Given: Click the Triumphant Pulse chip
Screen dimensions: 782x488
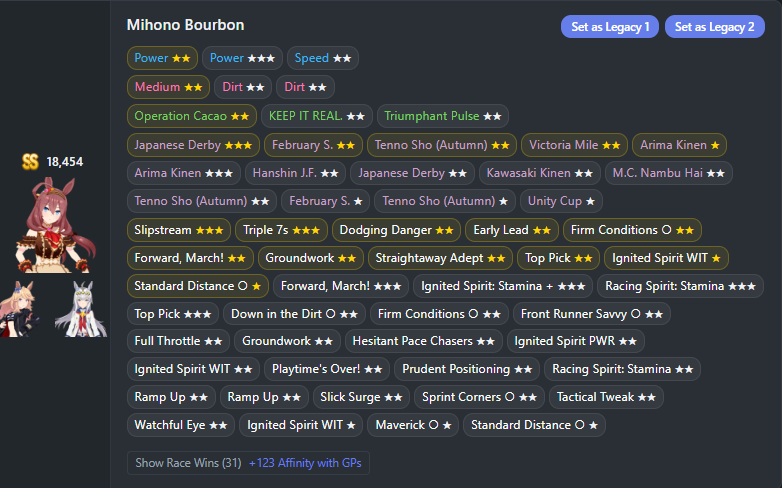Looking at the screenshot, I should 443,116.
